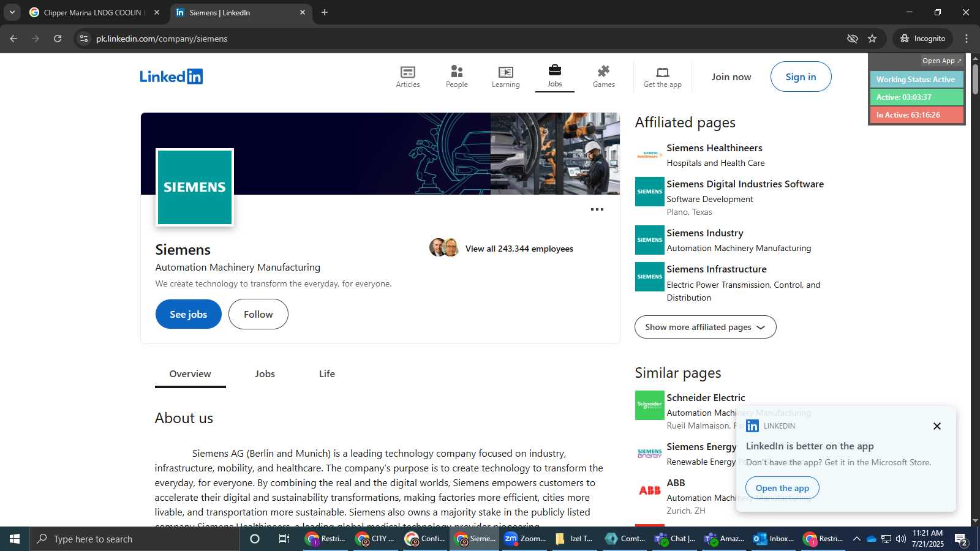Image resolution: width=980 pixels, height=551 pixels.
Task: Open the Learning nav icon
Action: (x=505, y=72)
